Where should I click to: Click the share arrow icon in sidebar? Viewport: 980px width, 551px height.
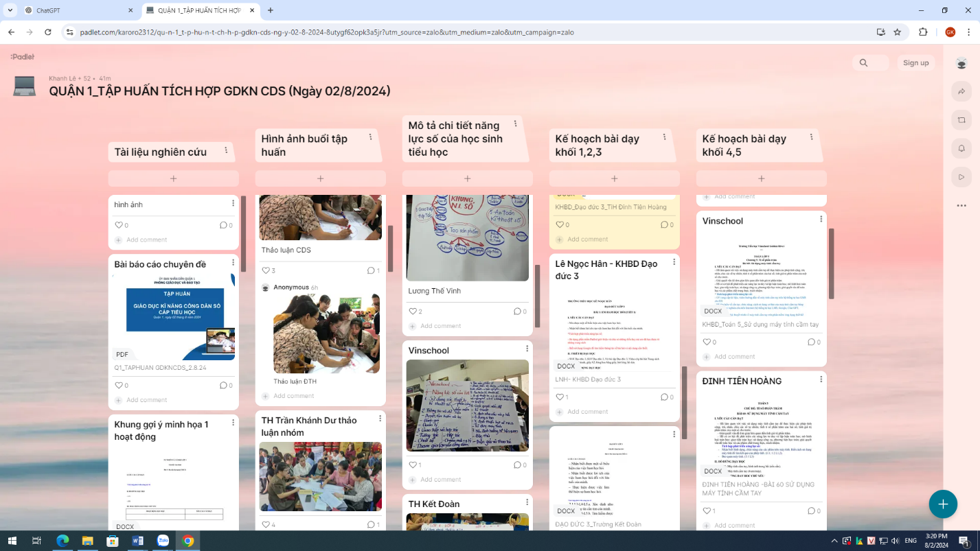click(961, 91)
